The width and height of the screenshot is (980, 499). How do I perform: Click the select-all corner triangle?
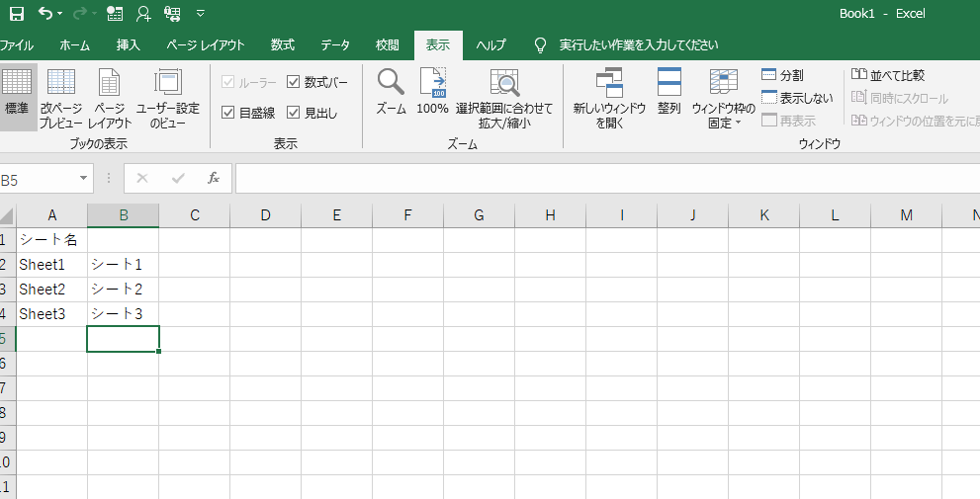pyautogui.click(x=7, y=216)
